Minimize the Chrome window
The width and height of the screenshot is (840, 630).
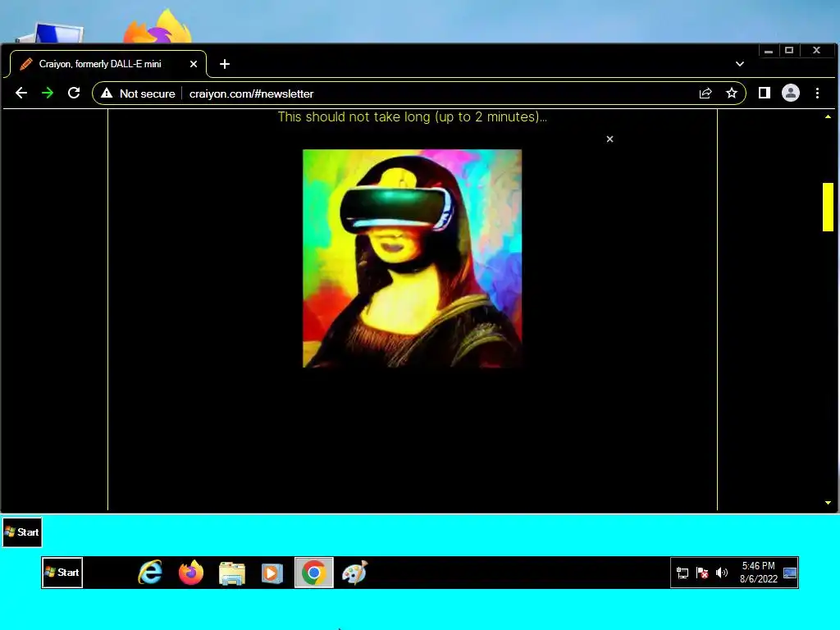click(769, 50)
